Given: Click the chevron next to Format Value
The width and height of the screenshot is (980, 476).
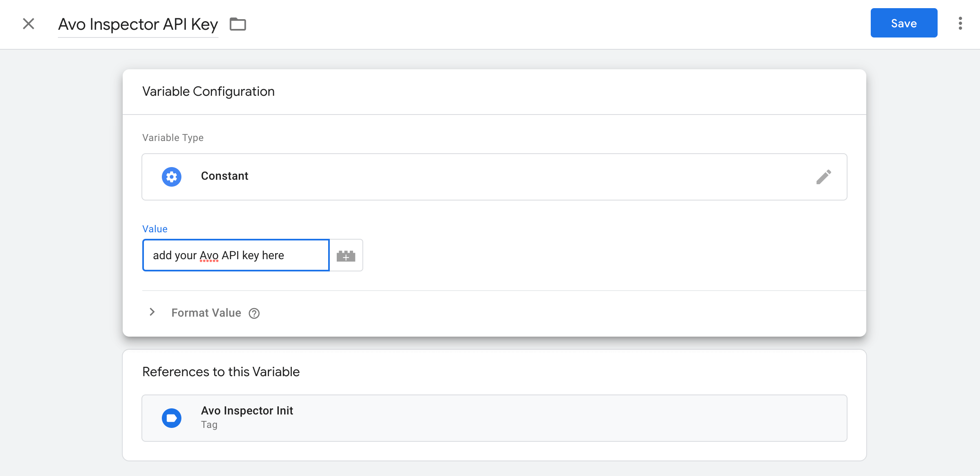Looking at the screenshot, I should pos(152,312).
